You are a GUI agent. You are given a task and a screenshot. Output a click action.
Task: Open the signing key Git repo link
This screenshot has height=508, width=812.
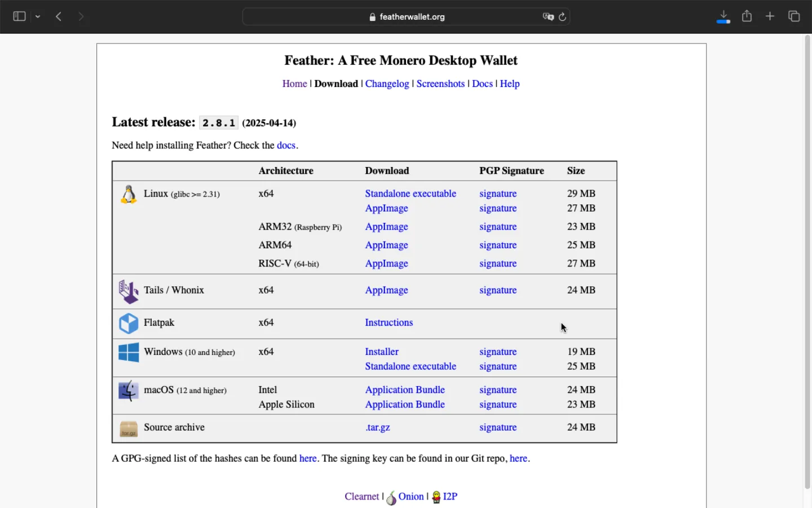tap(519, 458)
